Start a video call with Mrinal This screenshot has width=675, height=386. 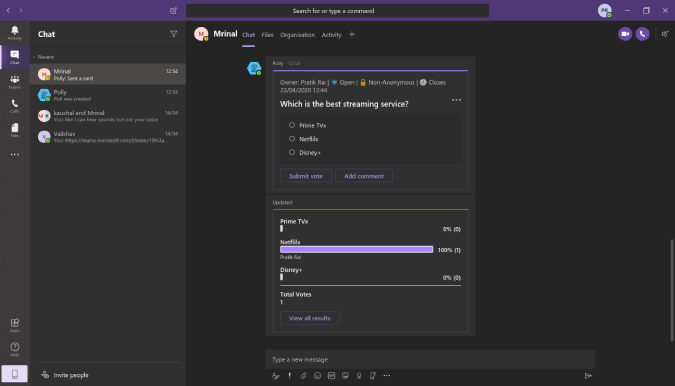pyautogui.click(x=625, y=34)
